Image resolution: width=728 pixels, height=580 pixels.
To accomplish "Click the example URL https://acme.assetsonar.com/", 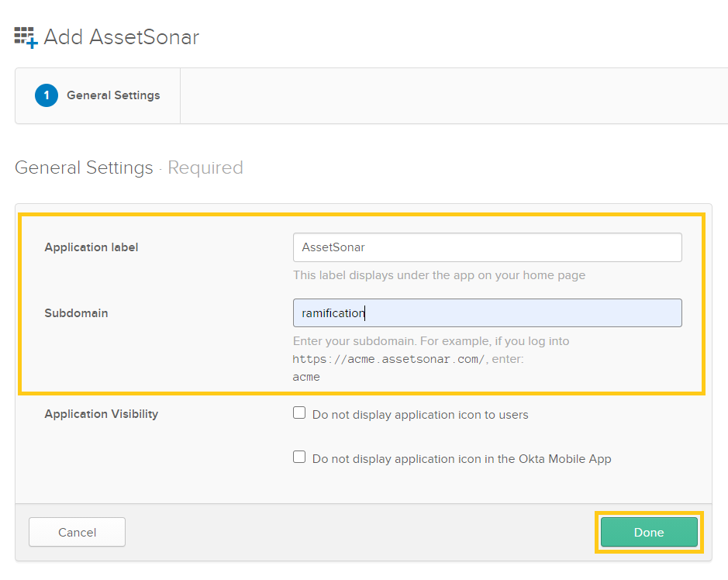I will click(388, 360).
